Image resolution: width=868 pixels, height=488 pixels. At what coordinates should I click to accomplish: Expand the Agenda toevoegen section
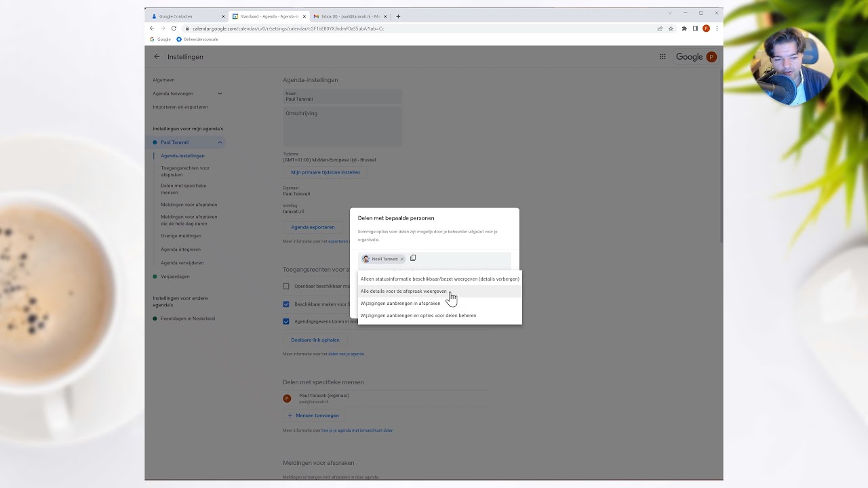tap(220, 94)
